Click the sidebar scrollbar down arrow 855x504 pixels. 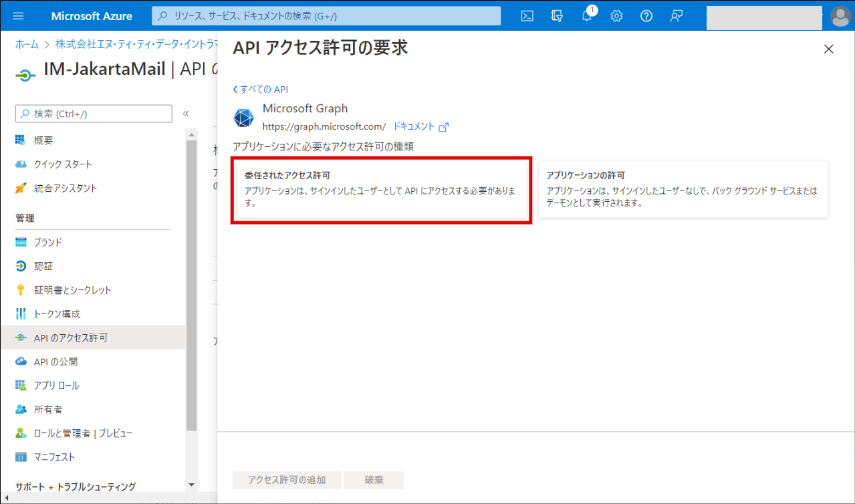191,485
